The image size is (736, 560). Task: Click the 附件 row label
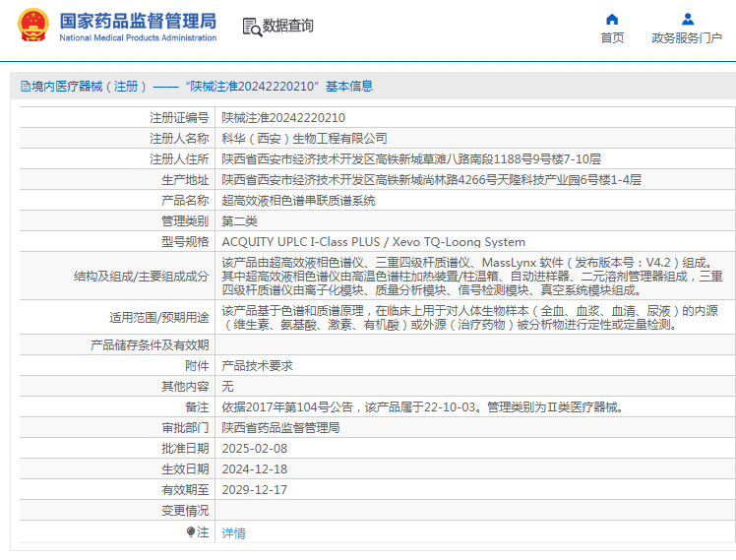coord(197,366)
